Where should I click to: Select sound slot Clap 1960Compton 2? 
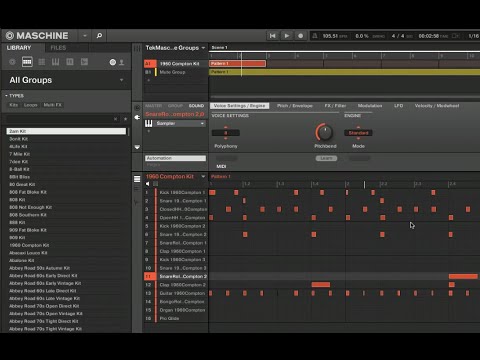coord(176,285)
